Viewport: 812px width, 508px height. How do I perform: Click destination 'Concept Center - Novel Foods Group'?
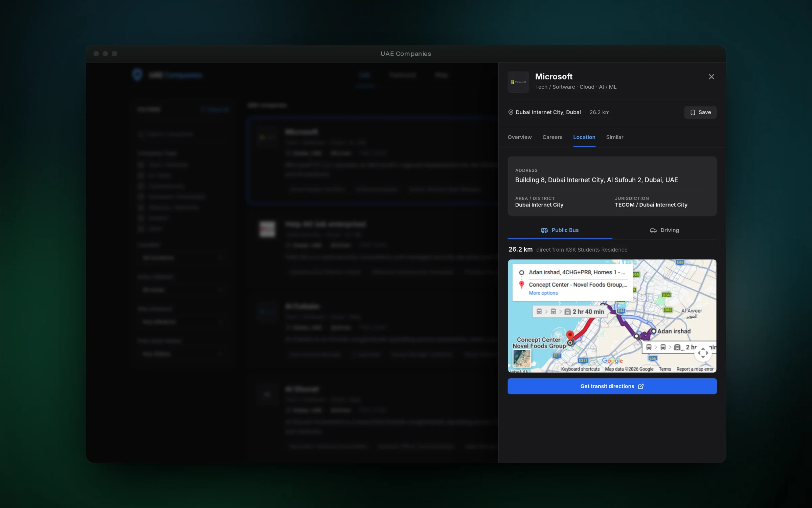(578, 285)
